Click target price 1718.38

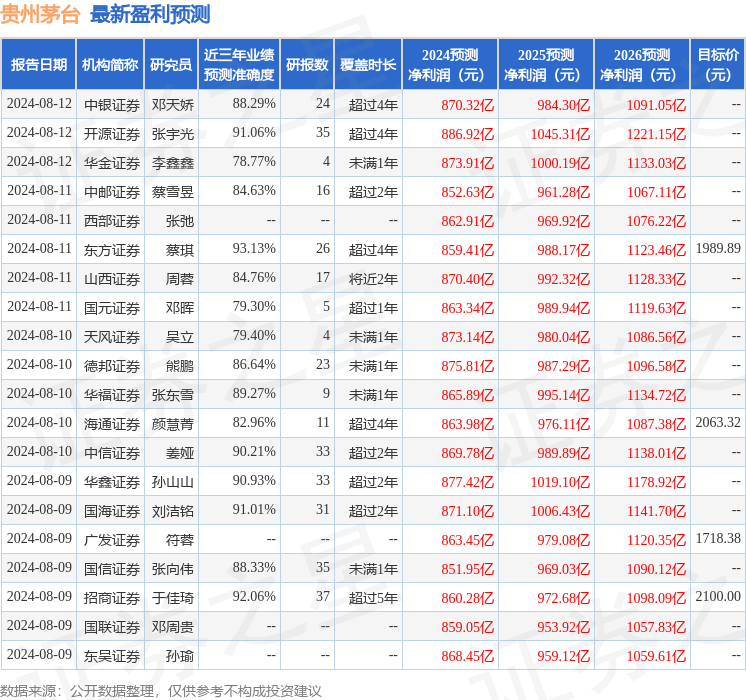[x=718, y=539]
